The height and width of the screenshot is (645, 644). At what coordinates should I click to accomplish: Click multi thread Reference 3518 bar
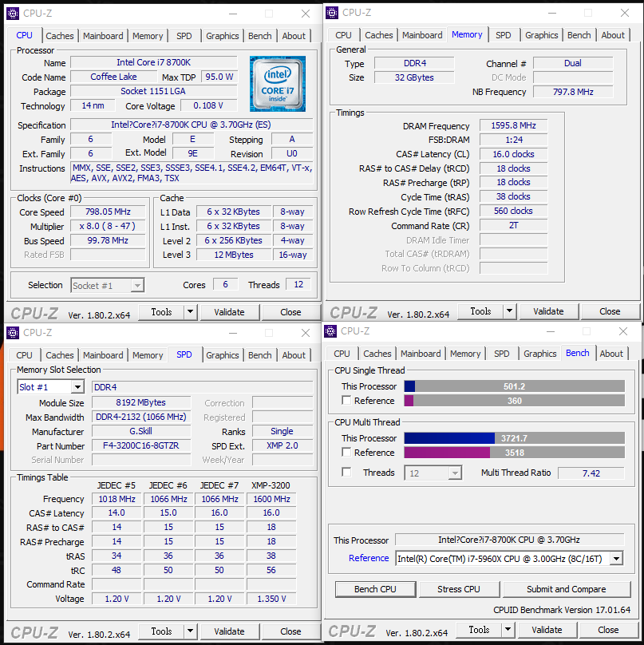point(514,453)
